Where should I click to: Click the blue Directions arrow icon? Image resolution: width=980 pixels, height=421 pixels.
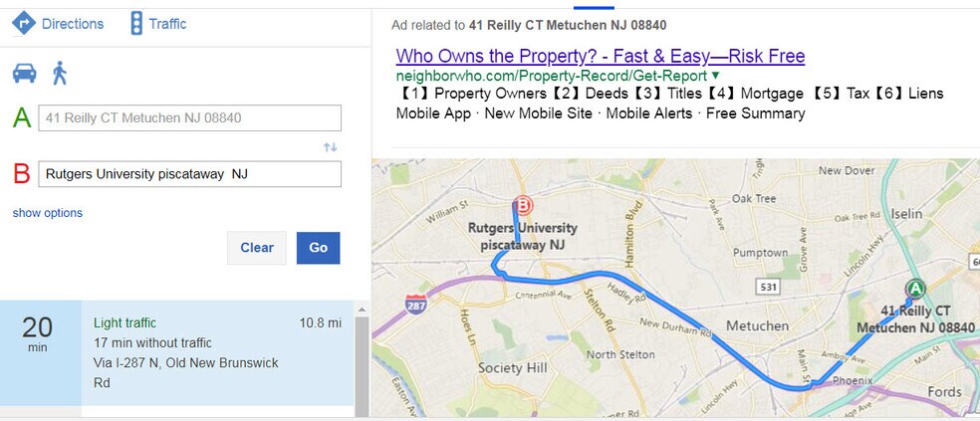(x=24, y=23)
